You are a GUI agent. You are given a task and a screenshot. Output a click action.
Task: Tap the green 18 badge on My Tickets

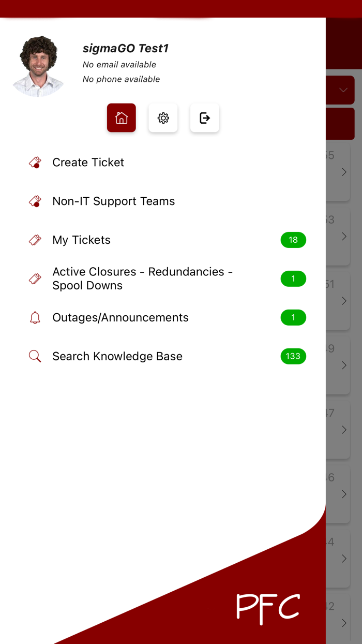(x=293, y=240)
